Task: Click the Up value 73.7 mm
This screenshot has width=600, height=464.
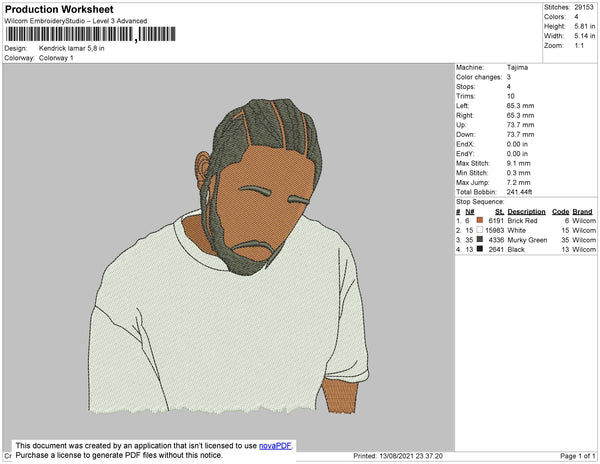Action: click(x=520, y=125)
